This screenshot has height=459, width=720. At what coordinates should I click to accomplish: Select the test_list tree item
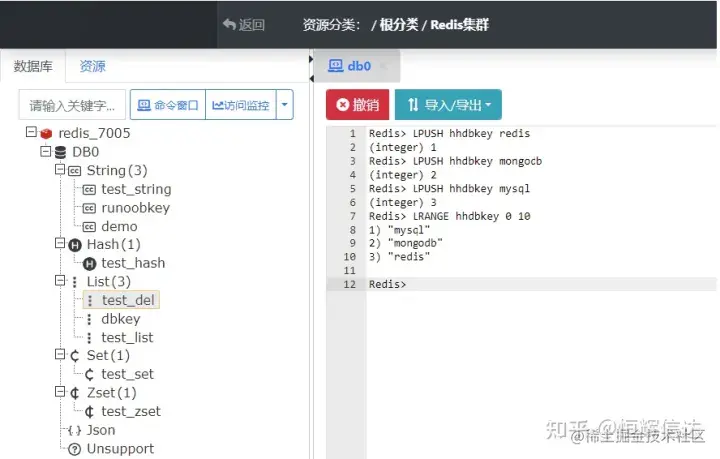pyautogui.click(x=127, y=337)
